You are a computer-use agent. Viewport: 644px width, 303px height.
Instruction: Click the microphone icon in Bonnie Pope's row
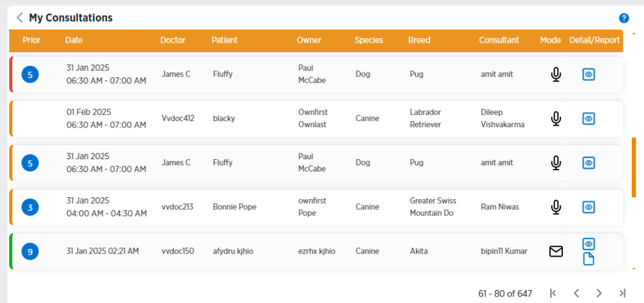(x=556, y=207)
